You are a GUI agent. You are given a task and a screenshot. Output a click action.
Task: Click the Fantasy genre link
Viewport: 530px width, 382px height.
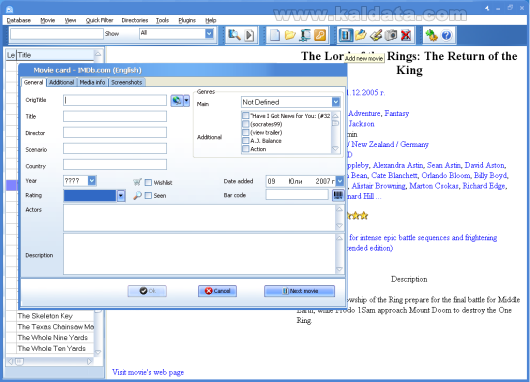coord(396,113)
